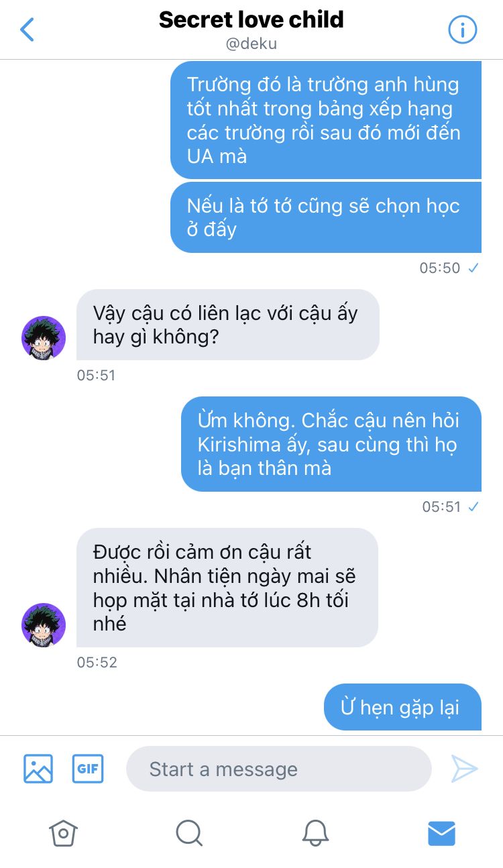
Task: Focus the 'Start a message' input field
Action: tap(278, 769)
